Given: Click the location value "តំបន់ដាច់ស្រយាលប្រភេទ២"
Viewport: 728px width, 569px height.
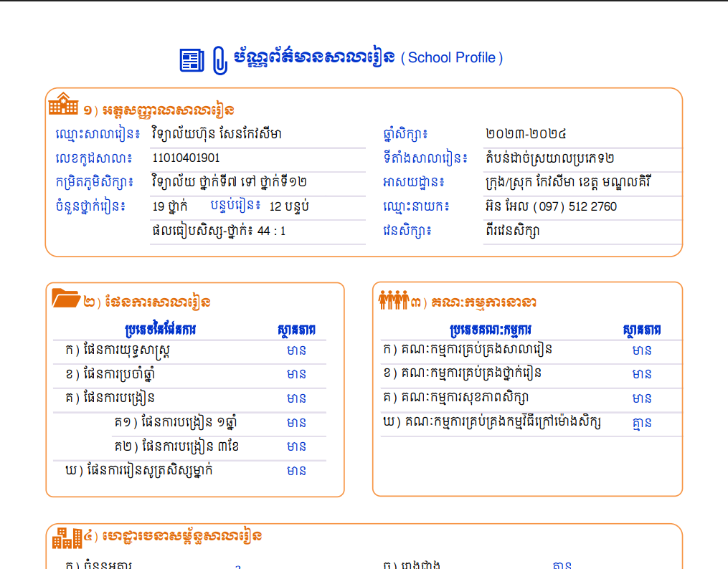Looking at the screenshot, I should click(549, 158).
